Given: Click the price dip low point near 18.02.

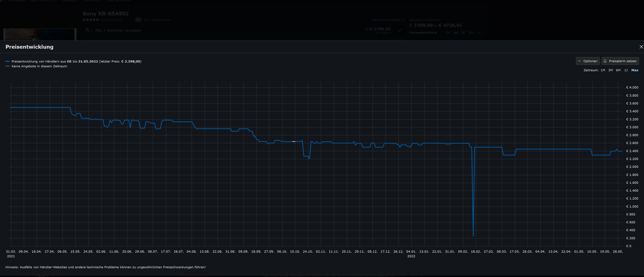Looking at the screenshot, I should click(473, 236).
